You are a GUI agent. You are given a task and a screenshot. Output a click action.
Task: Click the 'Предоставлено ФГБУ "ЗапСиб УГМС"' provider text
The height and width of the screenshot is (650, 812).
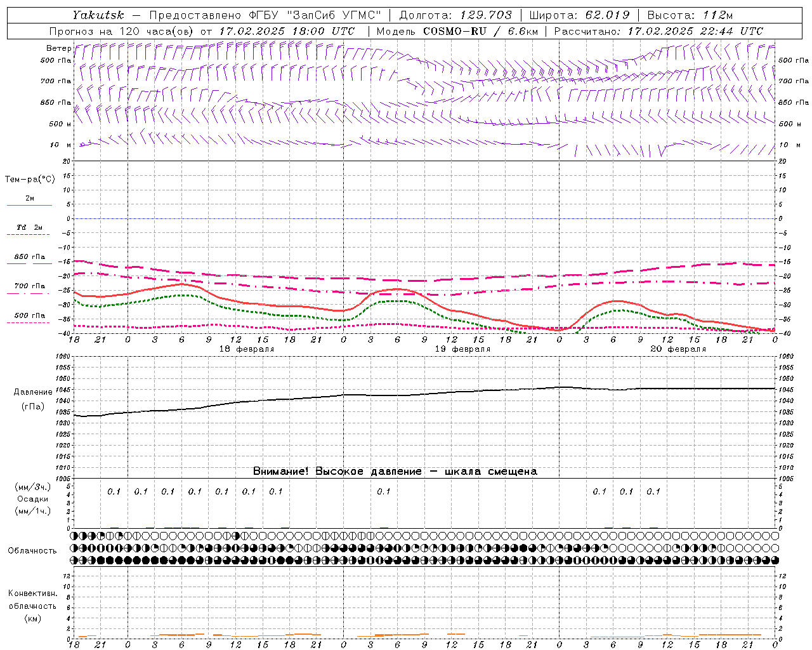point(265,15)
